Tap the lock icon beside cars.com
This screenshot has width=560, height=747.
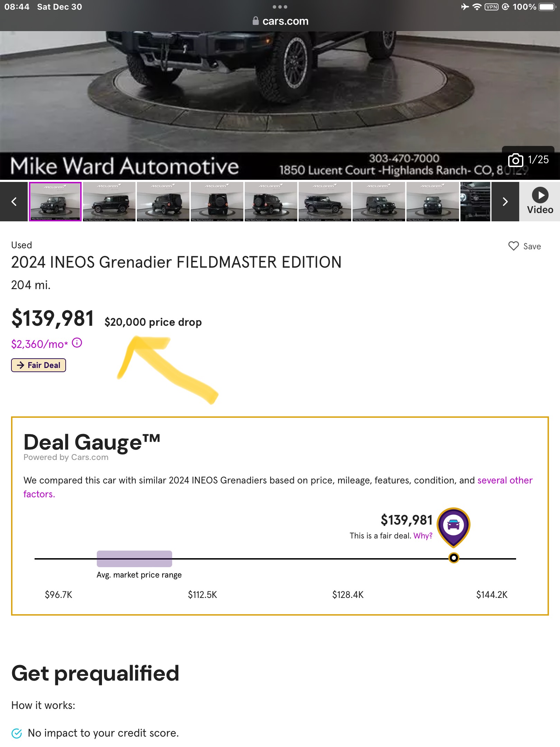point(255,21)
